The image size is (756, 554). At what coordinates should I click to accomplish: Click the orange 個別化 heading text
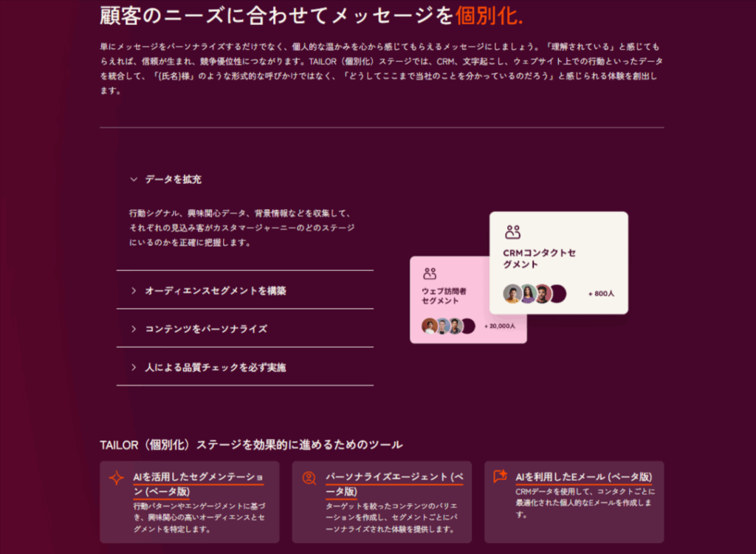pyautogui.click(x=489, y=15)
